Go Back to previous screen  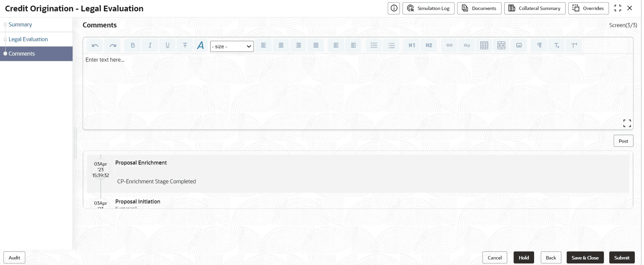[551, 258]
